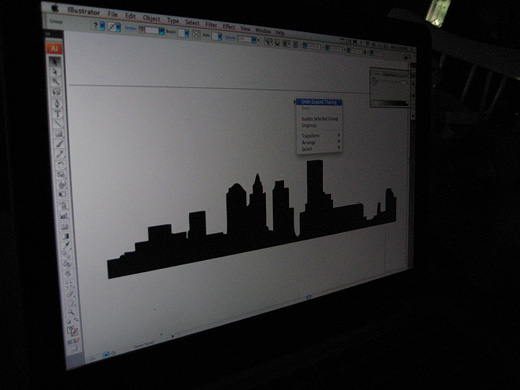Select the Pencil tool
The height and width of the screenshot is (390, 520).
point(60,154)
